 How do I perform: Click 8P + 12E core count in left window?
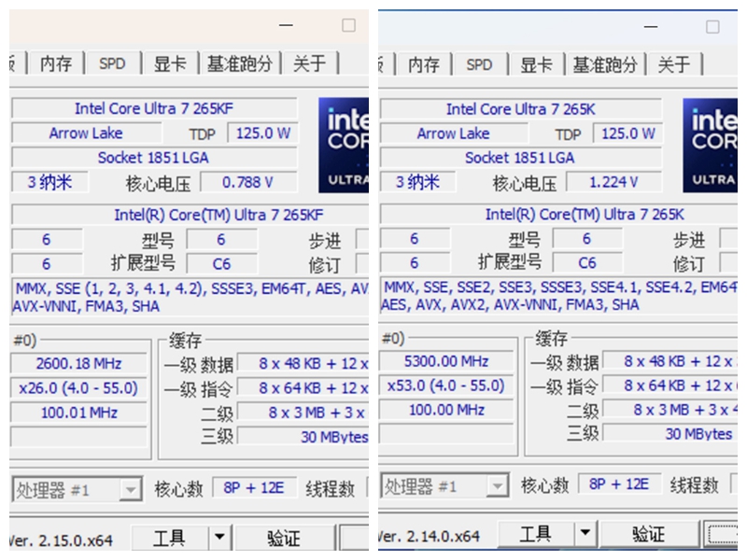(x=254, y=487)
